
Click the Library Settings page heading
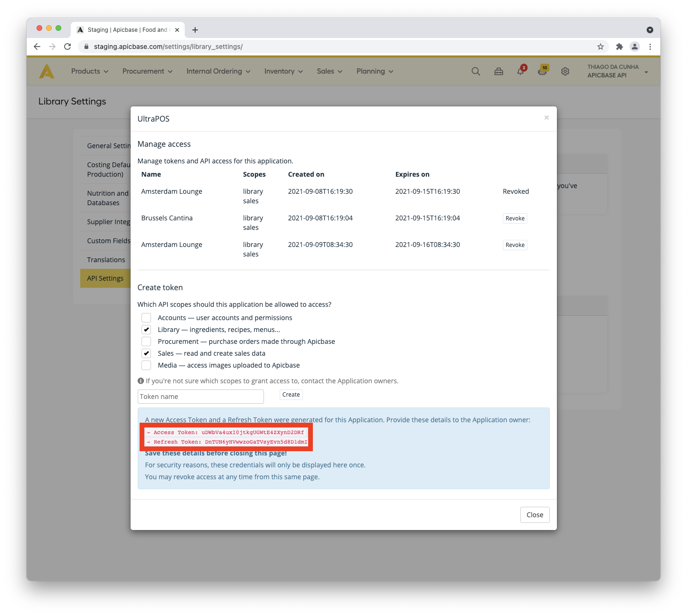(72, 101)
